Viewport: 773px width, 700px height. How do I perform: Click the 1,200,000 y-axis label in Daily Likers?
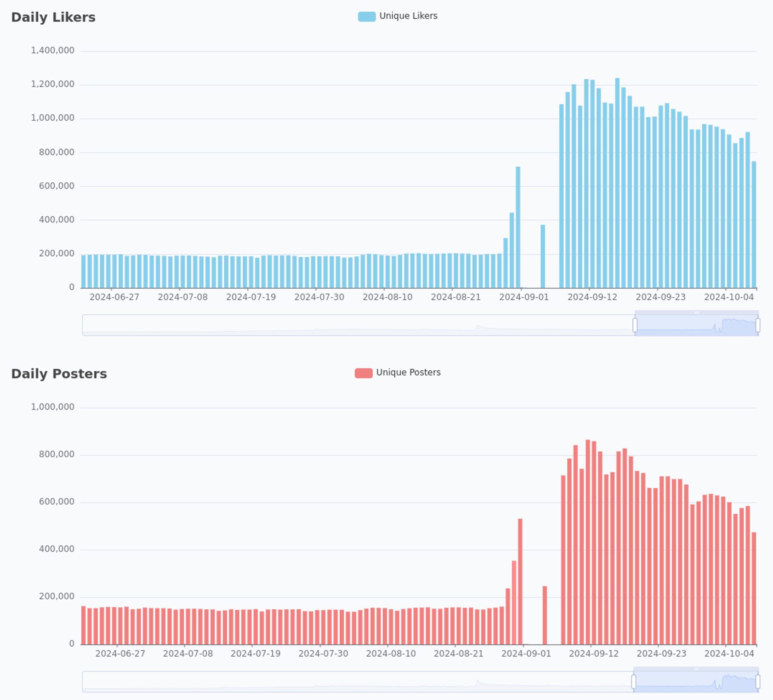53,84
